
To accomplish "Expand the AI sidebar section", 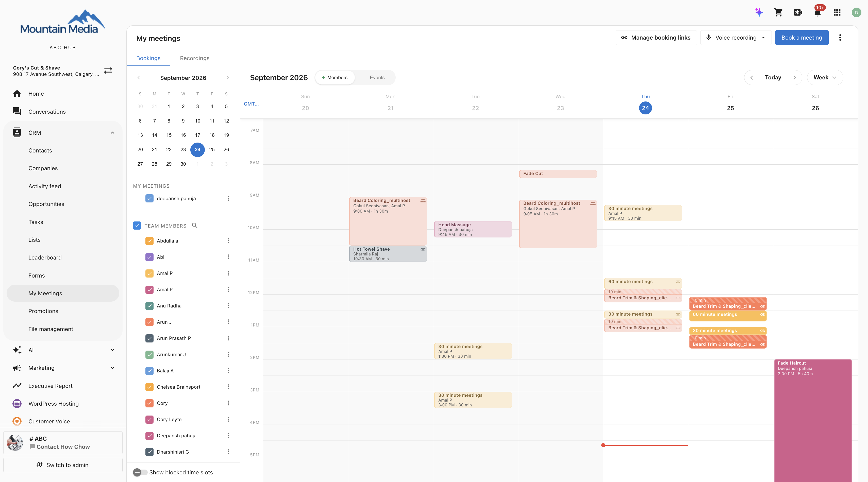I will (112, 350).
